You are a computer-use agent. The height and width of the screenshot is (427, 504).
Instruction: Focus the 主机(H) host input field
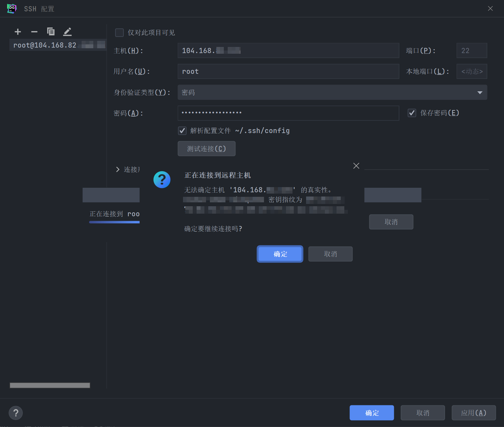pyautogui.click(x=288, y=51)
